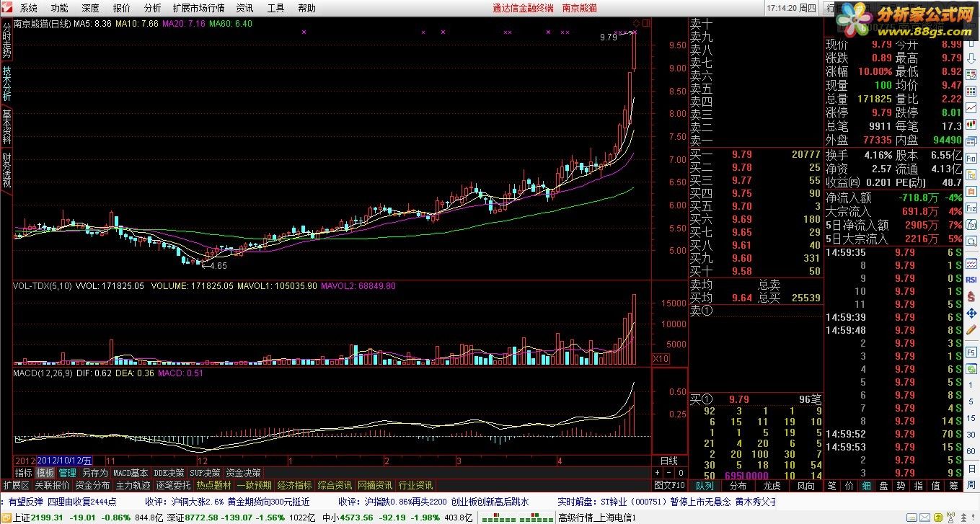Image resolution: width=980 pixels, height=524 pixels.
Task: Click the antenna signal status bar icon
Action: coord(950,517)
